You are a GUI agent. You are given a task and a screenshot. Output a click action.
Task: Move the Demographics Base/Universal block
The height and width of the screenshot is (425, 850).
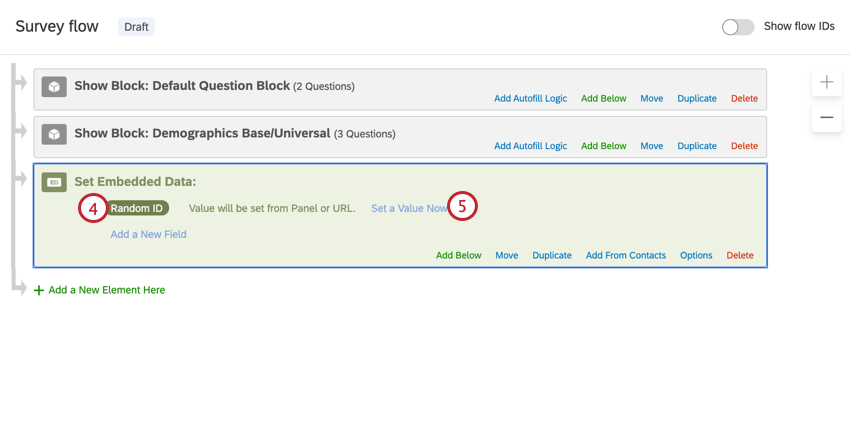tap(652, 146)
